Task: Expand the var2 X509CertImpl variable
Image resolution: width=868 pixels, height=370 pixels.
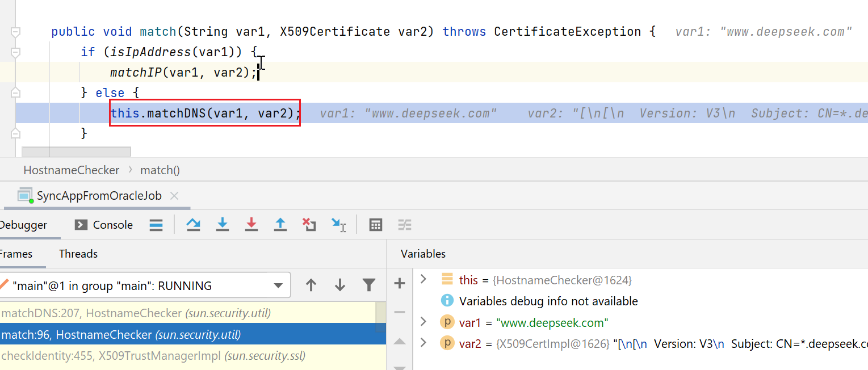Action: click(x=423, y=343)
